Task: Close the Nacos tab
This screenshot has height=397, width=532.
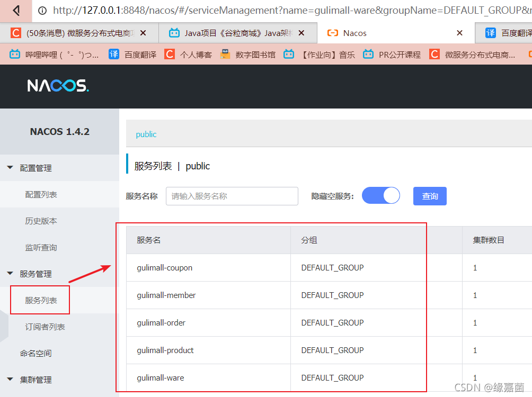Action: coord(459,33)
